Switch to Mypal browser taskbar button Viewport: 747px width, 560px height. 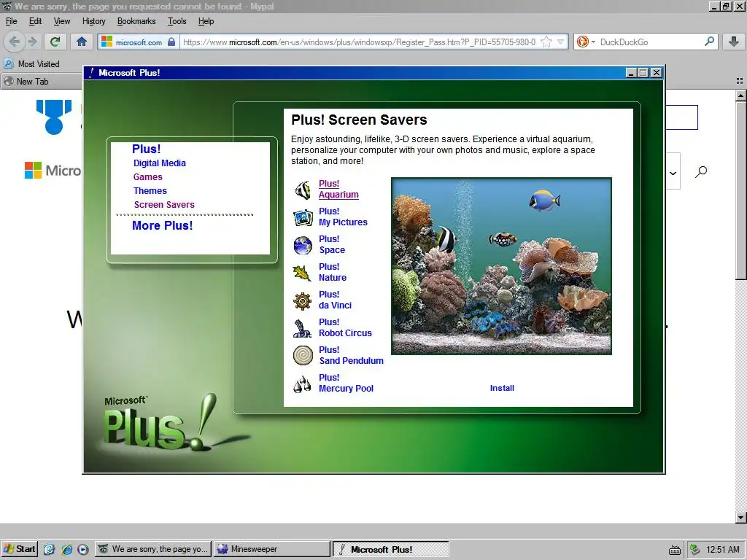(x=153, y=549)
